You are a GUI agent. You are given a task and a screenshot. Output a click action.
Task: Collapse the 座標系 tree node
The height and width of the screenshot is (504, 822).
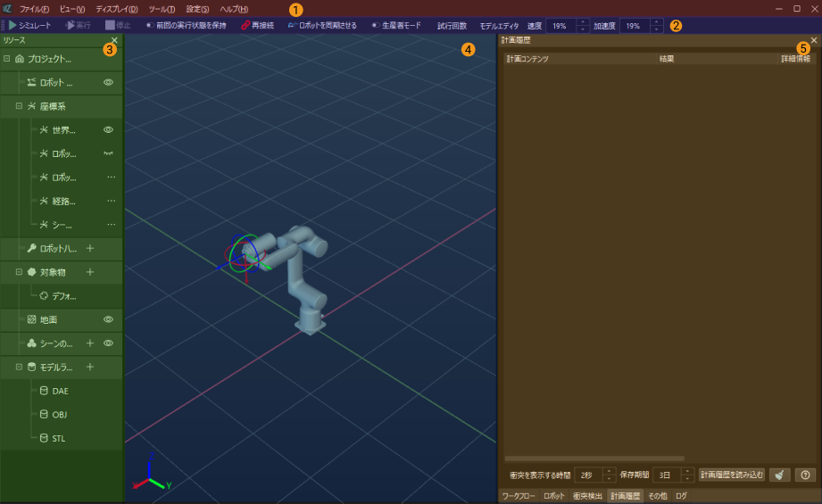[x=19, y=106]
